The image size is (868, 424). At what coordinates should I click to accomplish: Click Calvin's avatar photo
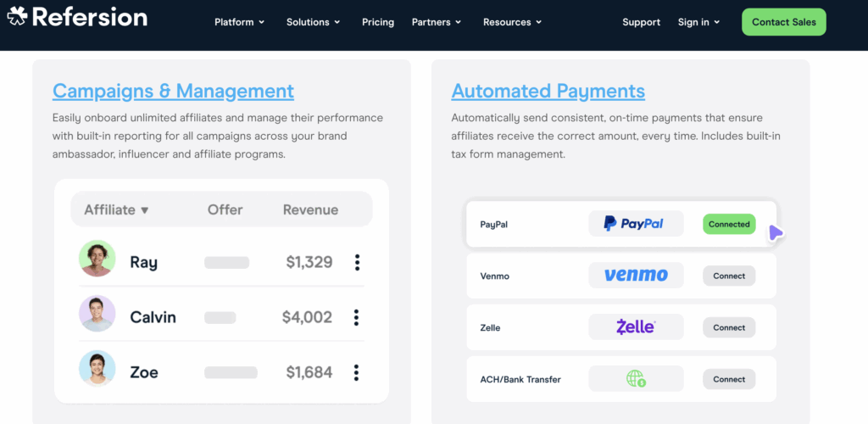click(97, 314)
